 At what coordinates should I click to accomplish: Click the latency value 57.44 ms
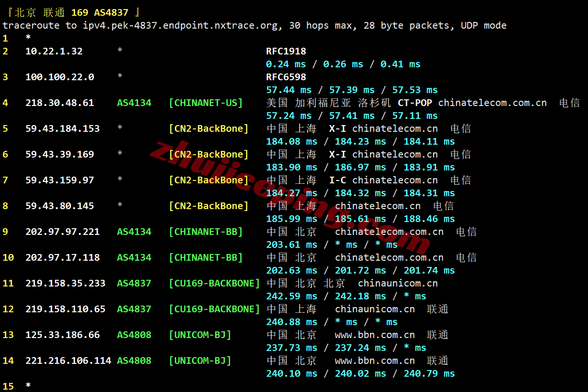(289, 90)
